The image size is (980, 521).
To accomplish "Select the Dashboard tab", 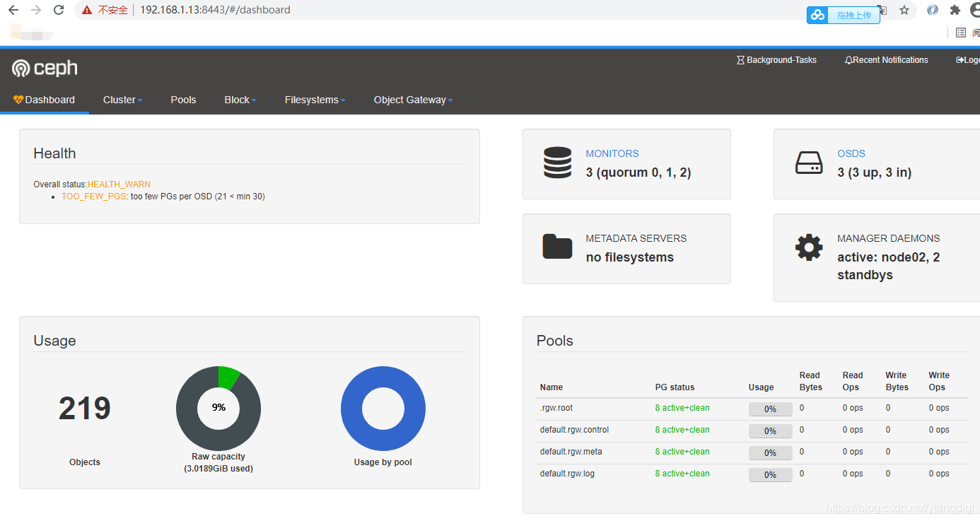I will coord(44,100).
